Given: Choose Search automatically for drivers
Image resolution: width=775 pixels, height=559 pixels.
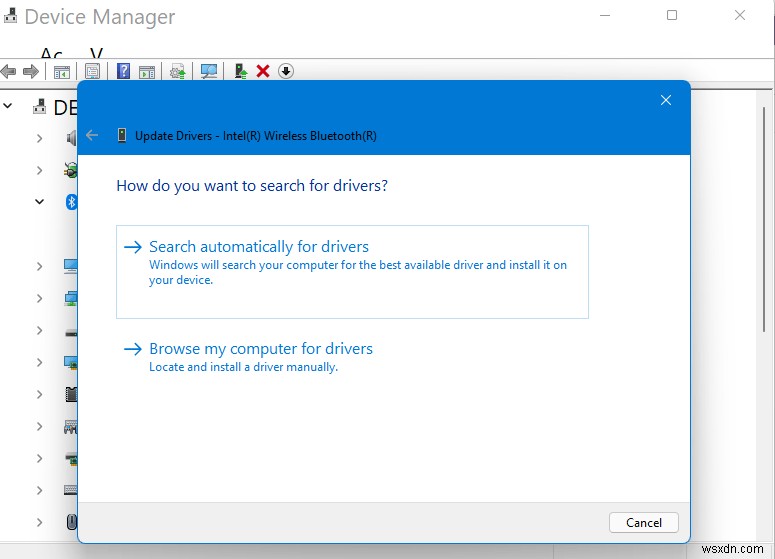Looking at the screenshot, I should (x=352, y=272).
